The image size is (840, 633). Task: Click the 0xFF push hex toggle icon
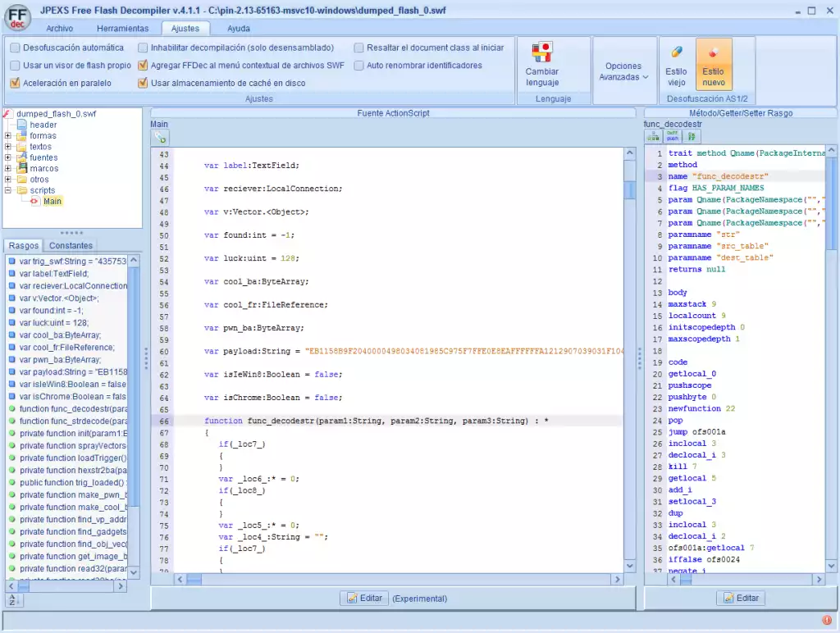(x=673, y=137)
